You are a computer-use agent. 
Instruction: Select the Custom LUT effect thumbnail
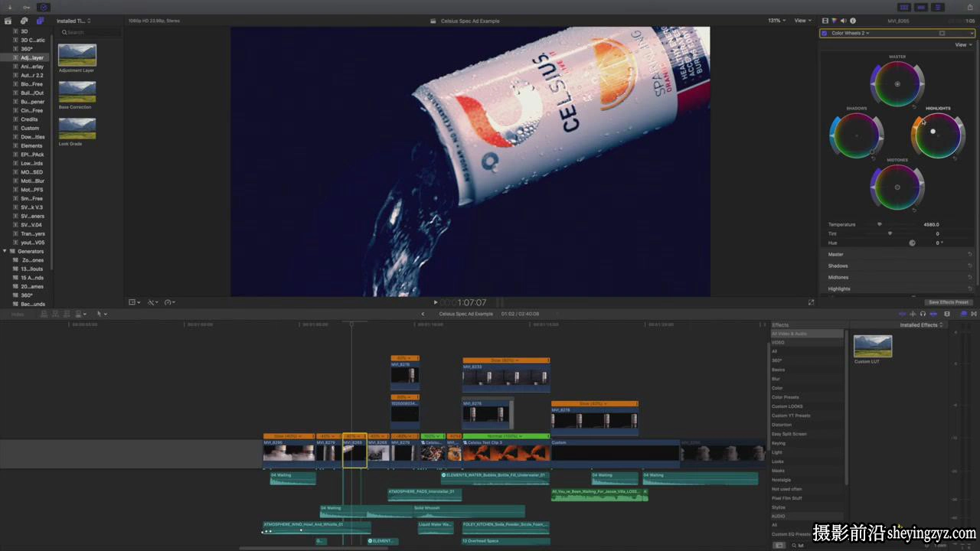873,346
